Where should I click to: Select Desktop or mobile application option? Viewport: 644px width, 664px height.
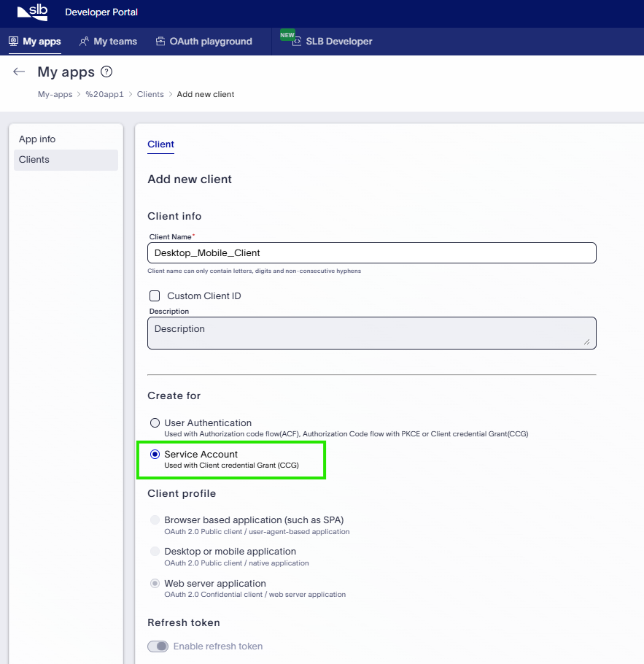155,552
